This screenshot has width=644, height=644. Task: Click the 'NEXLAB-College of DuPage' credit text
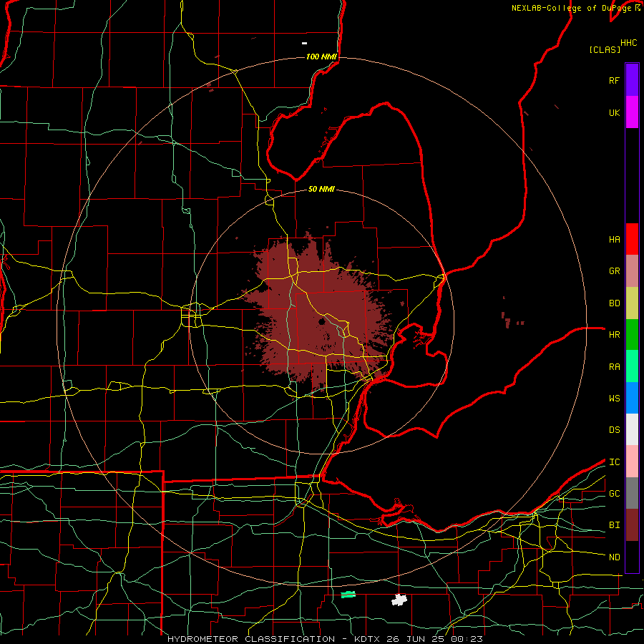click(x=572, y=8)
